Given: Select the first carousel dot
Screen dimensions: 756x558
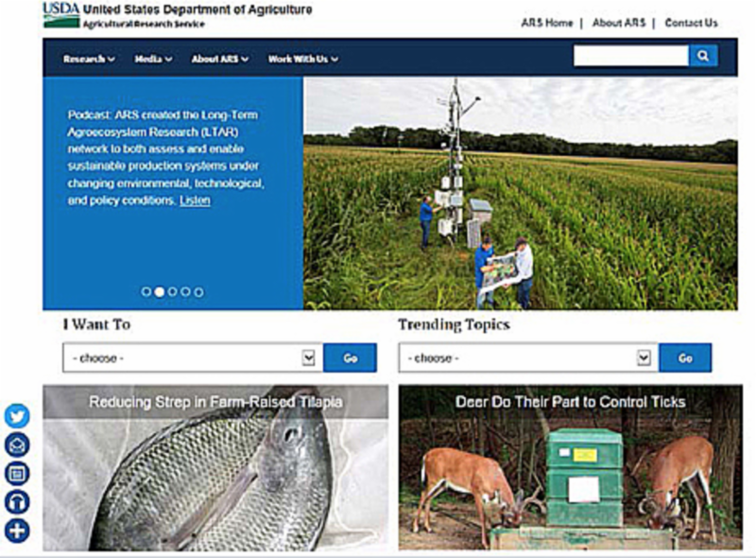Looking at the screenshot, I should [146, 291].
